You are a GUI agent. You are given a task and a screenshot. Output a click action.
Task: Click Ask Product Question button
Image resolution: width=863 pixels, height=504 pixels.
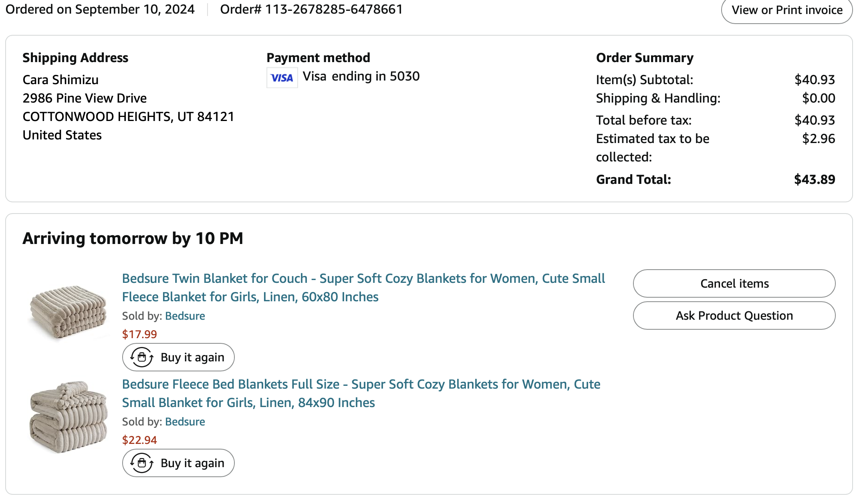tap(734, 316)
